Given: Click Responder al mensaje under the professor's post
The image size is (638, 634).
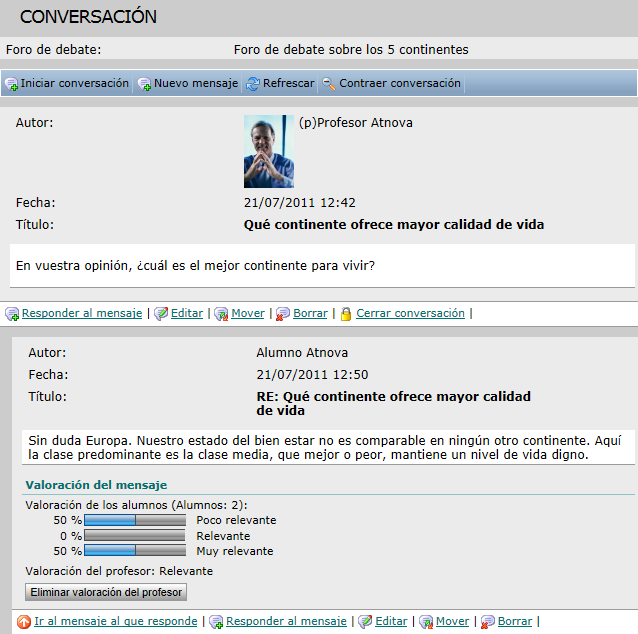Looking at the screenshot, I should coord(82,313).
